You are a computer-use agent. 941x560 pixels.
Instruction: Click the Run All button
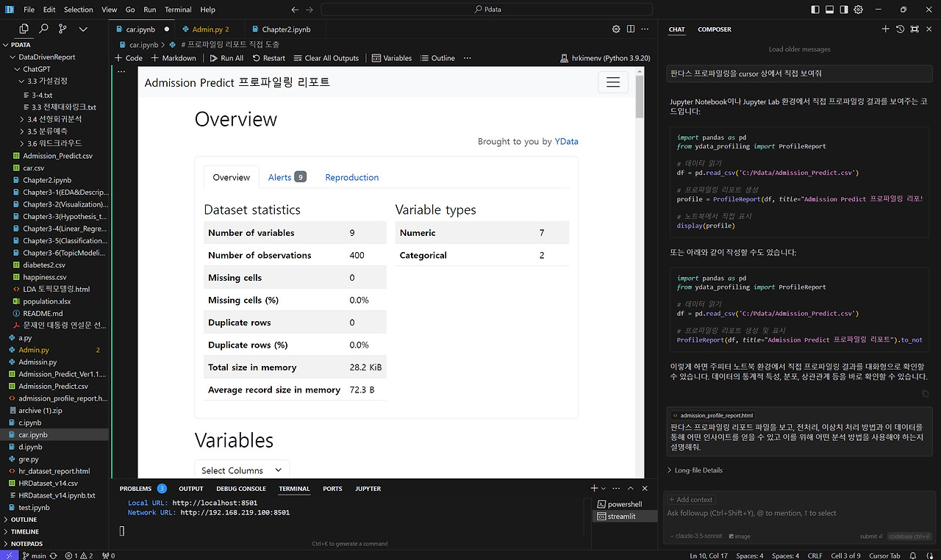[226, 58]
